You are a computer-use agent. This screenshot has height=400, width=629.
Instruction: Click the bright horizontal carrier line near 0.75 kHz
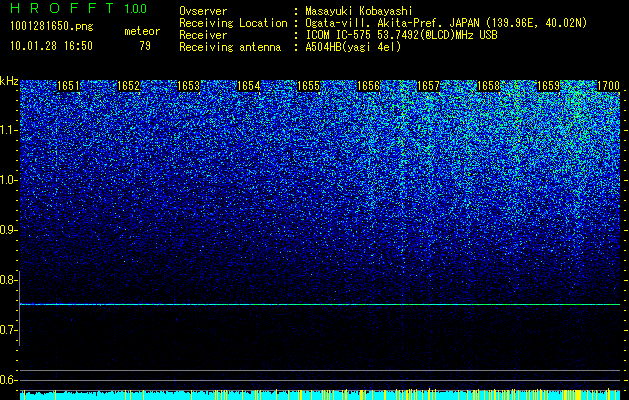[320, 305]
